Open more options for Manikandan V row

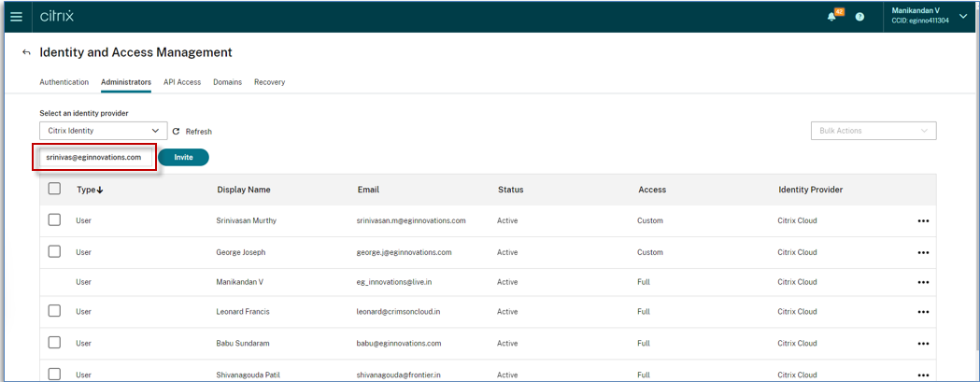point(923,283)
